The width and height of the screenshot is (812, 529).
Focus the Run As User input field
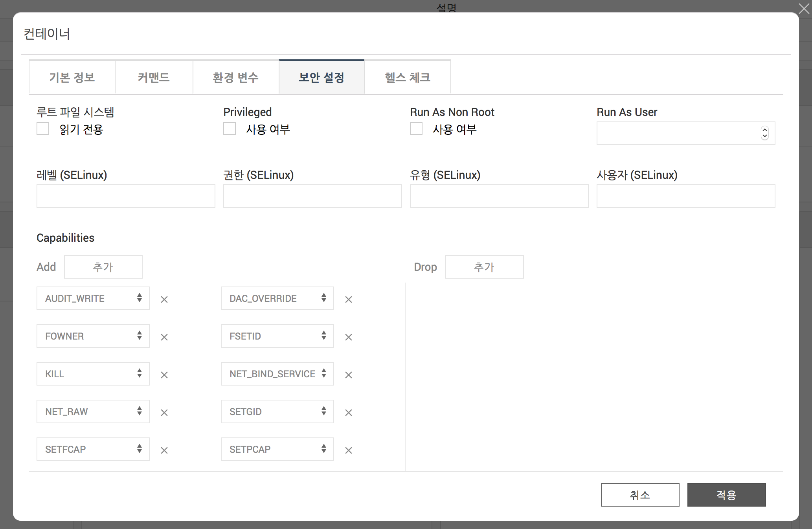coord(686,133)
